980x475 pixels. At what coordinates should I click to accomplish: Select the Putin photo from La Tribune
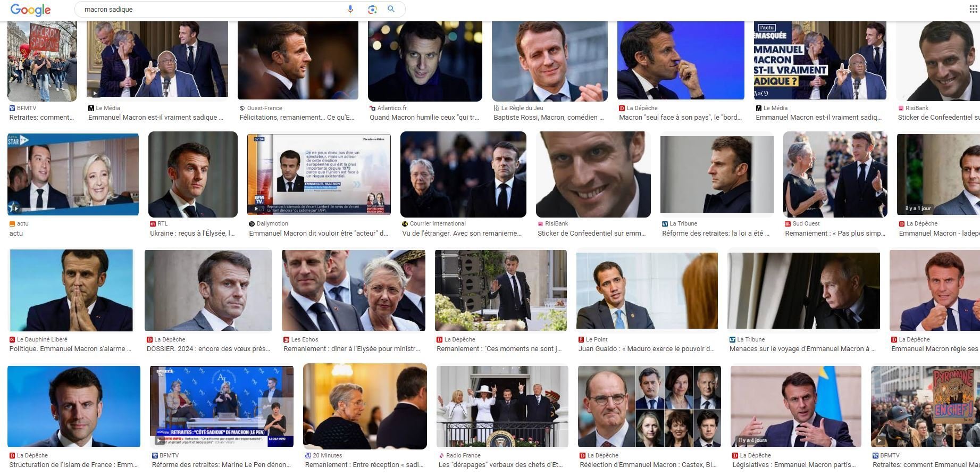pyautogui.click(x=803, y=290)
